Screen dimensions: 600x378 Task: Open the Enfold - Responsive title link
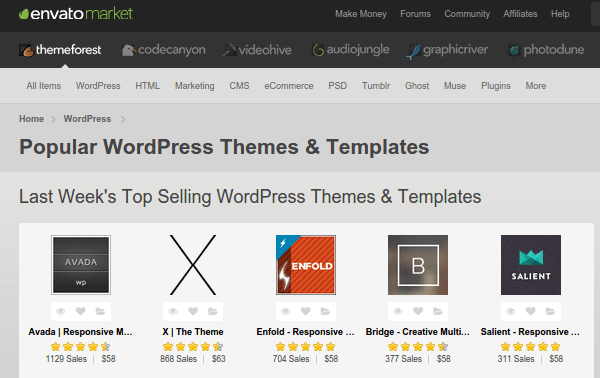coord(305,332)
